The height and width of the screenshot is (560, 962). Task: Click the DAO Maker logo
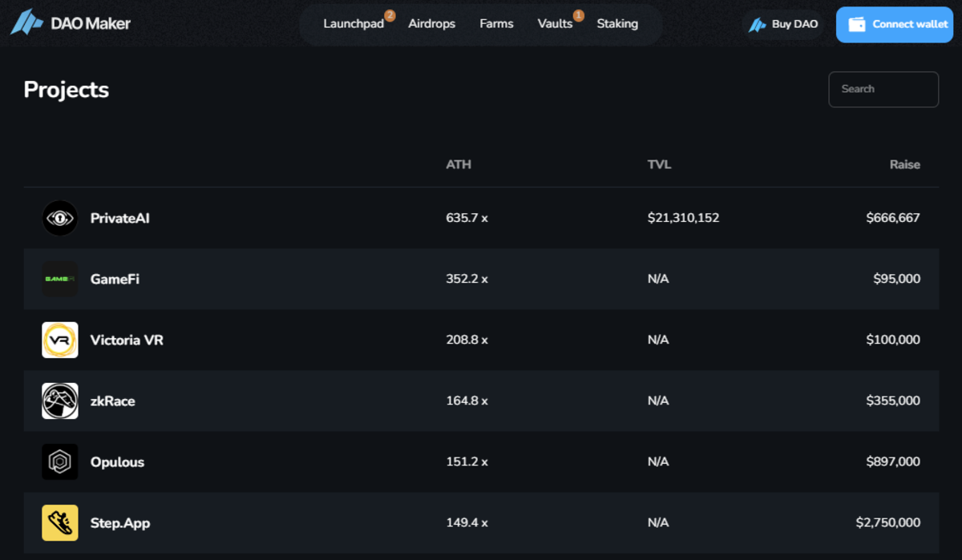coord(70,23)
